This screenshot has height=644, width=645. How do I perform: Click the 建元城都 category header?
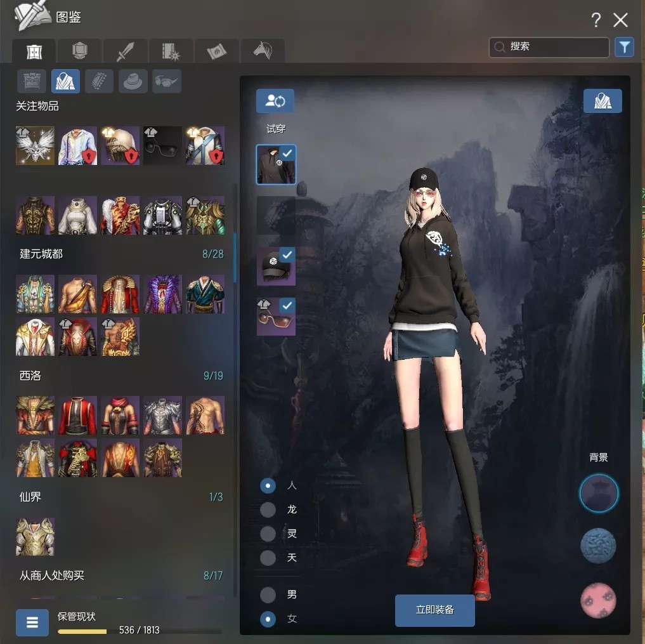point(41,254)
